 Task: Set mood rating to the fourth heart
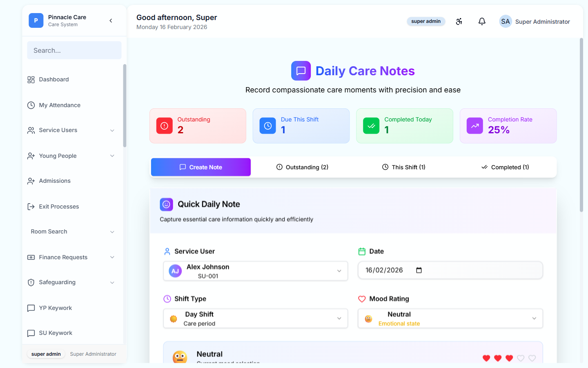pyautogui.click(x=521, y=358)
